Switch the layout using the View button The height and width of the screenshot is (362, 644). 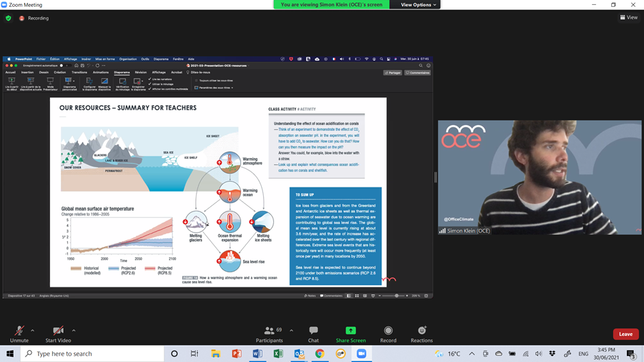pyautogui.click(x=628, y=18)
